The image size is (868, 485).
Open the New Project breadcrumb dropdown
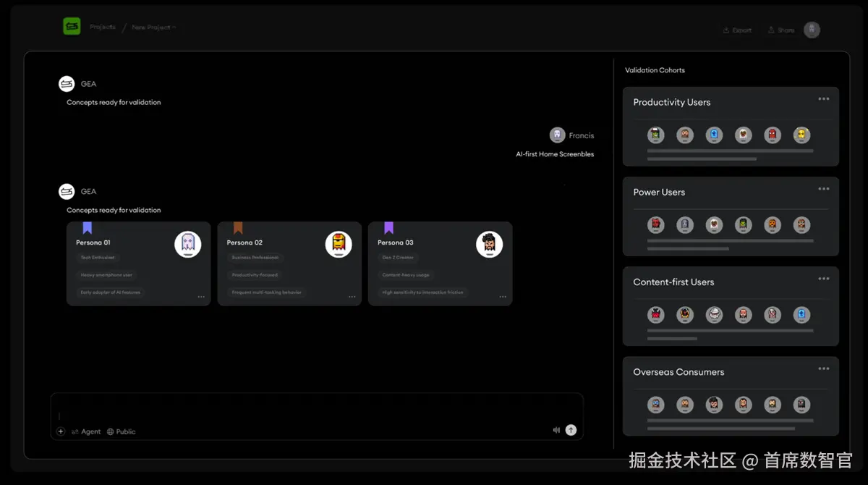[x=153, y=28]
